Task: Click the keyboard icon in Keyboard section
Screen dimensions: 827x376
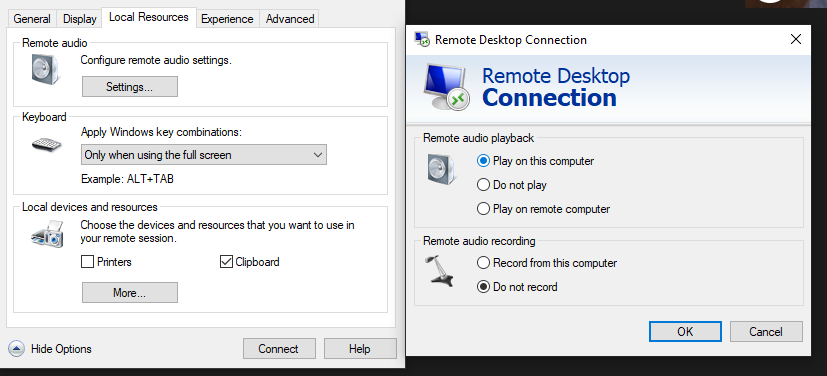Action: pyautogui.click(x=46, y=144)
